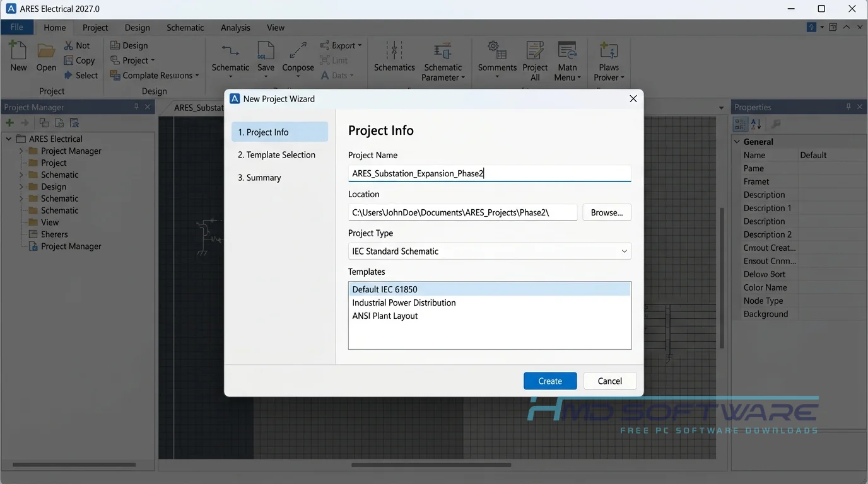Pin the Project Manager panel

pos(136,107)
